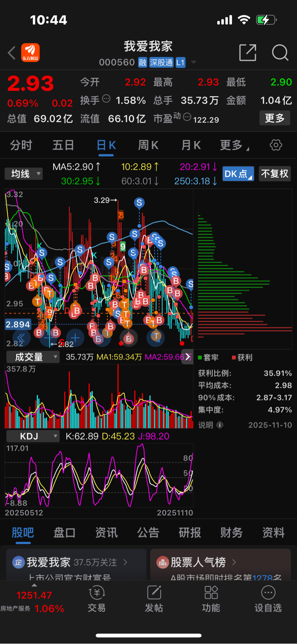
Task: Tap the 深股通 badge
Action: (x=161, y=62)
